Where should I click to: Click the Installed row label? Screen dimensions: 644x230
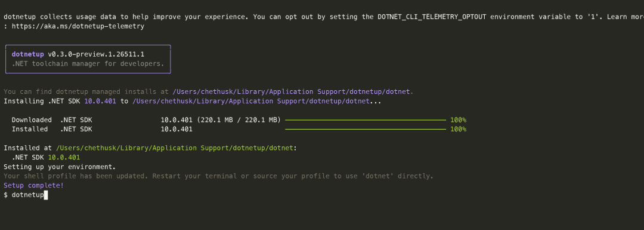coord(30,129)
